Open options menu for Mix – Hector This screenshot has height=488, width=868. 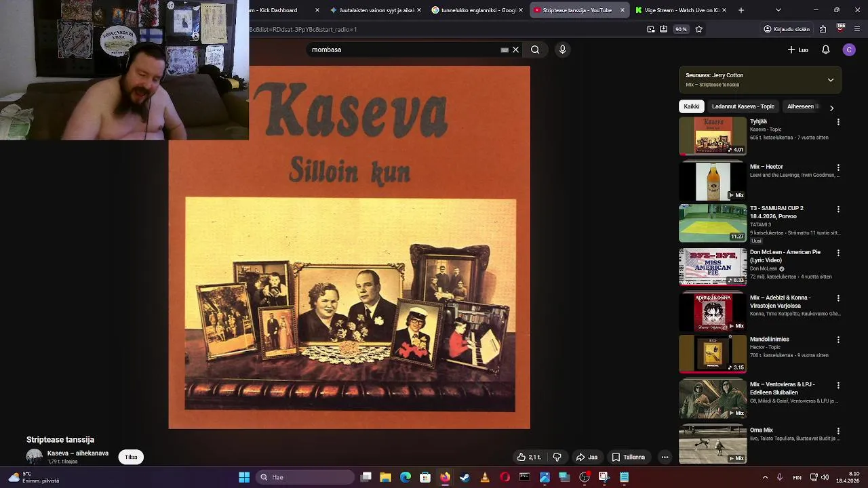838,167
